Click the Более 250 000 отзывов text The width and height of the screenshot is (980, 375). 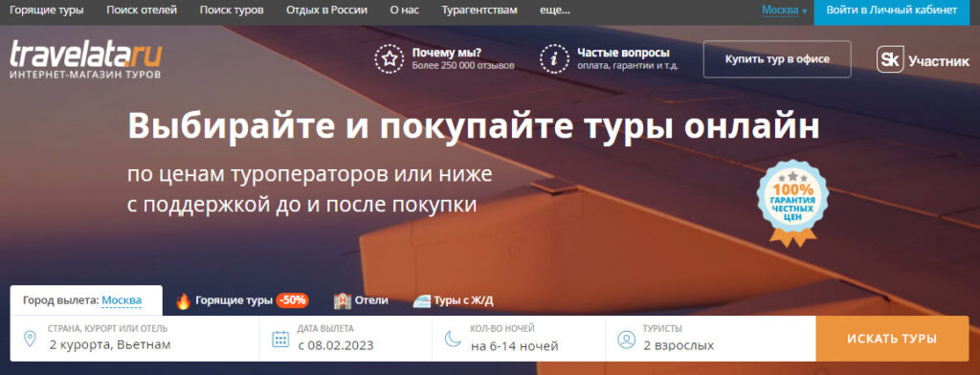click(x=463, y=65)
